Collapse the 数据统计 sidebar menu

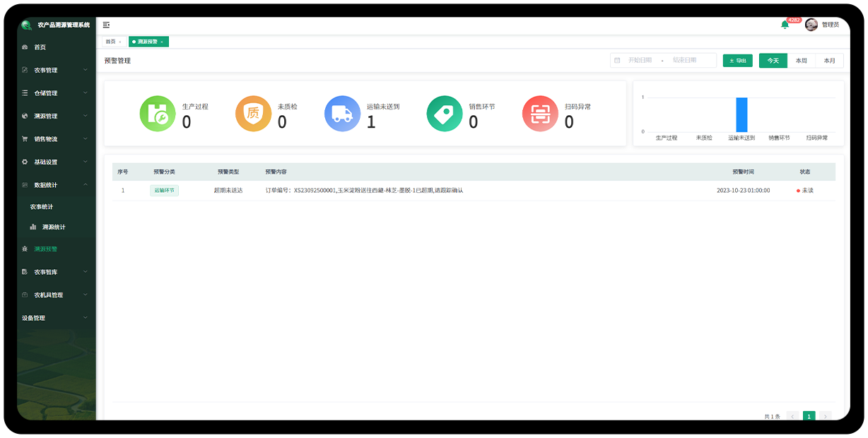pos(55,185)
